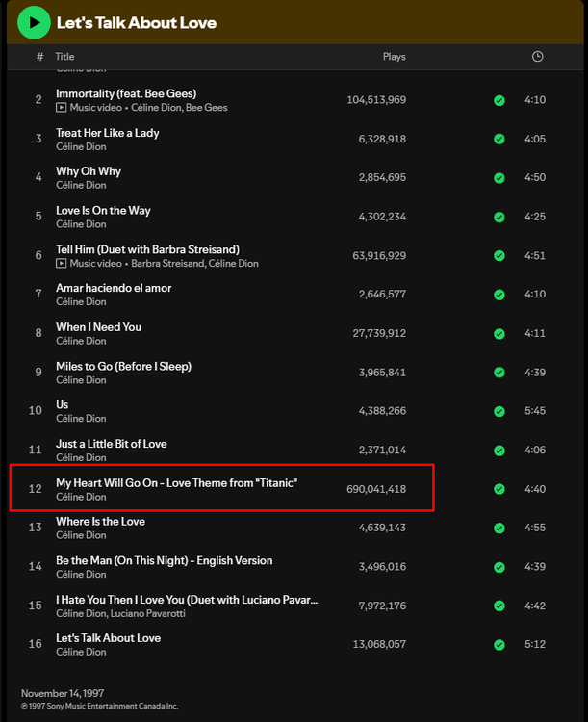Click the play count 63,916,929
Viewport: 588px width, 722px height.
point(379,255)
